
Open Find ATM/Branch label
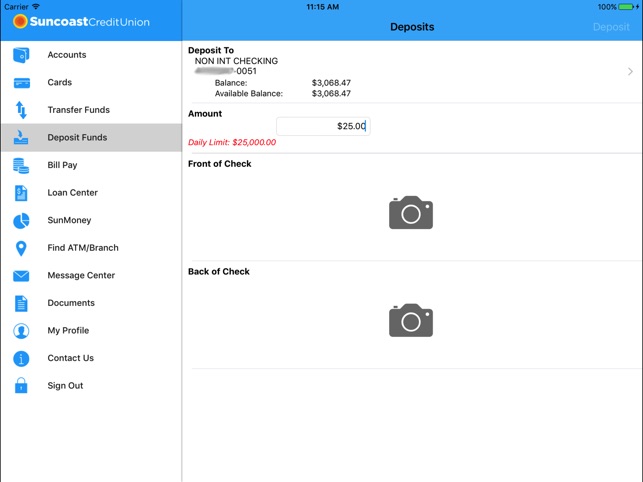tap(83, 248)
